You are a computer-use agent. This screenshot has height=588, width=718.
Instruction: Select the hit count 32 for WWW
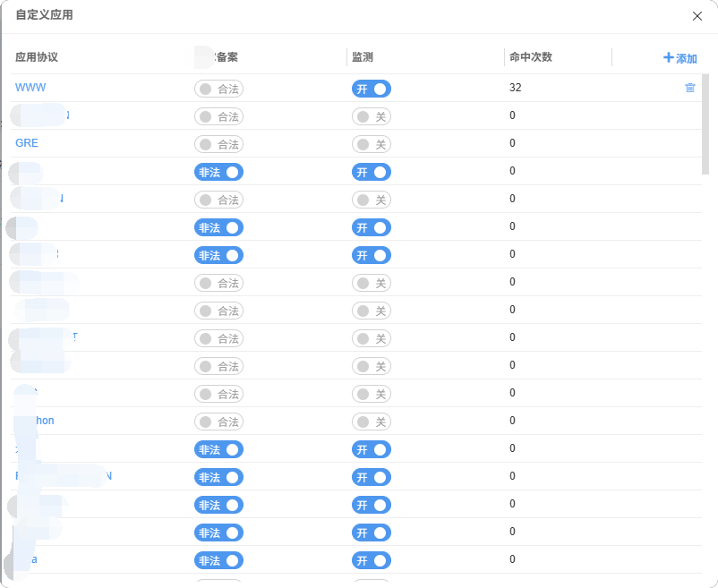pyautogui.click(x=515, y=88)
